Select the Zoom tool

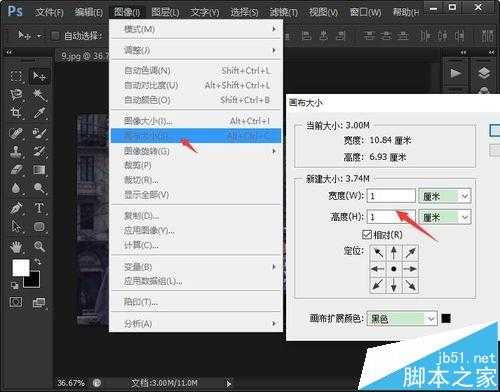39,247
